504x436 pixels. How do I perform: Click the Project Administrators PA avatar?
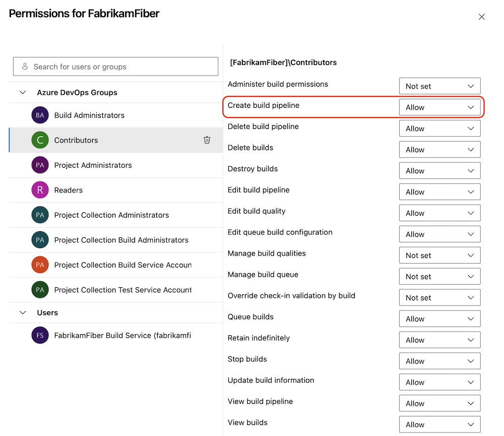tap(40, 165)
